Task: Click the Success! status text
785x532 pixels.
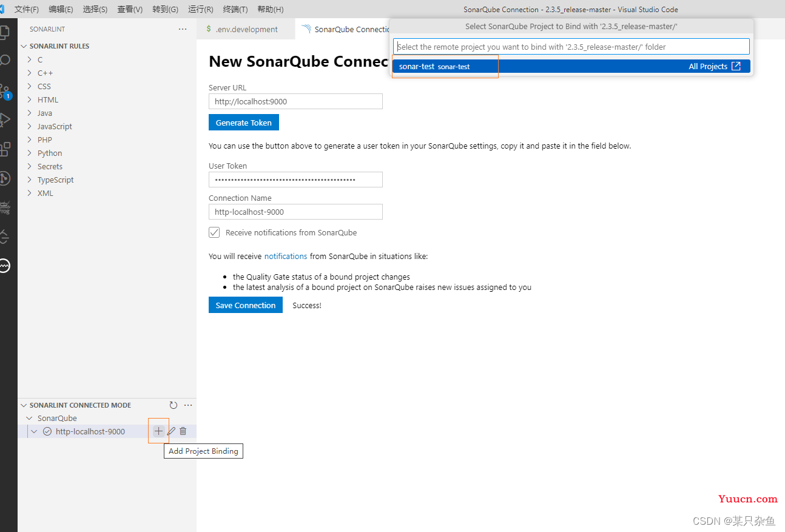Action: (x=307, y=306)
